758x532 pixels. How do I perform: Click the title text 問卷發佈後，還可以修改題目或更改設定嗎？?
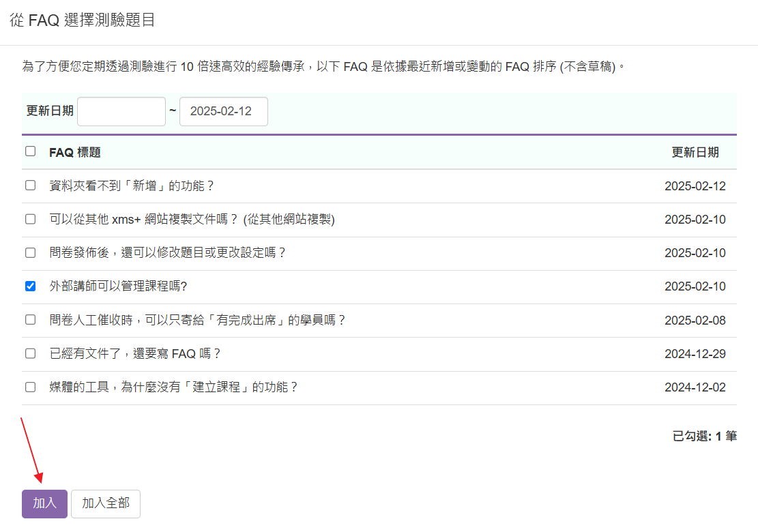168,252
